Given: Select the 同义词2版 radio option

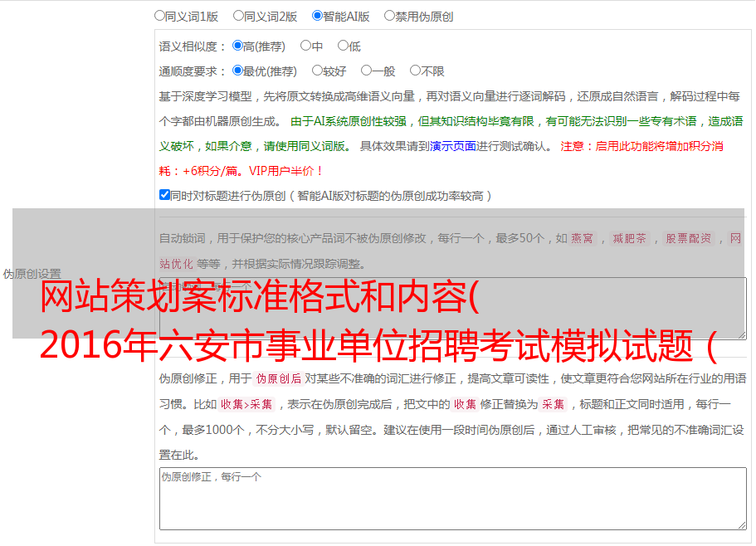Looking at the screenshot, I should [x=238, y=16].
